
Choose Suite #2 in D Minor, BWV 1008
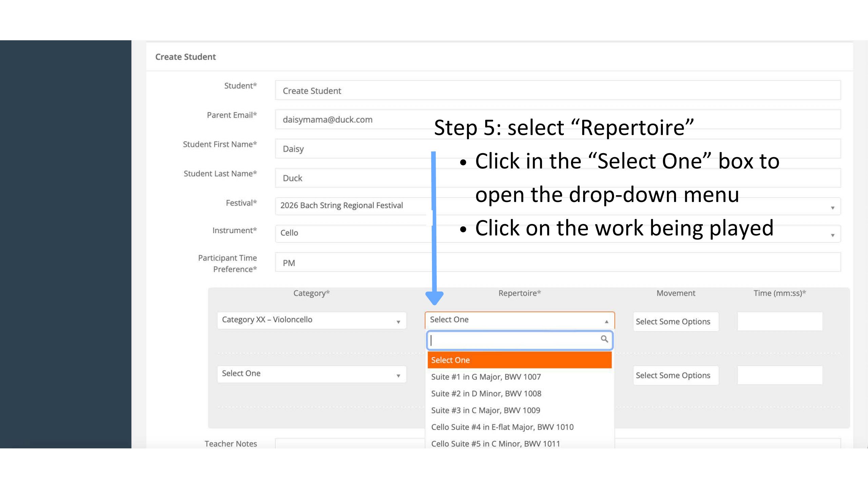click(486, 393)
